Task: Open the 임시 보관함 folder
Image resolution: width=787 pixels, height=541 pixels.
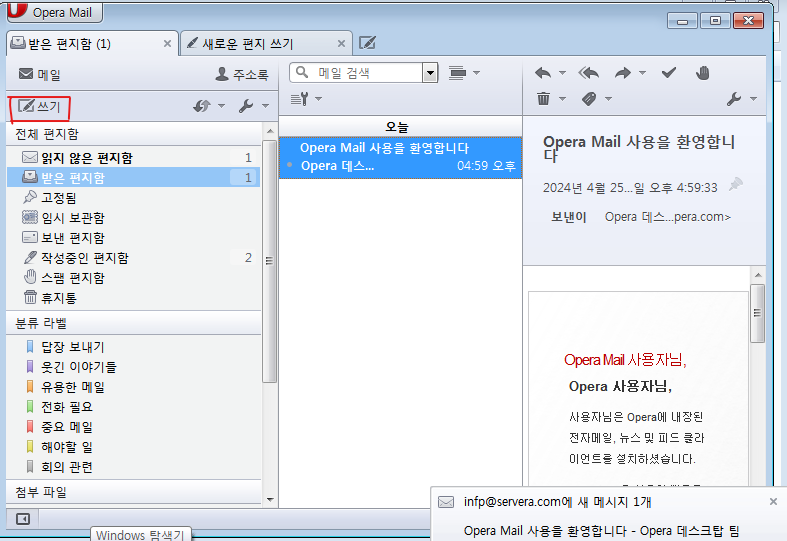Action: point(134,217)
